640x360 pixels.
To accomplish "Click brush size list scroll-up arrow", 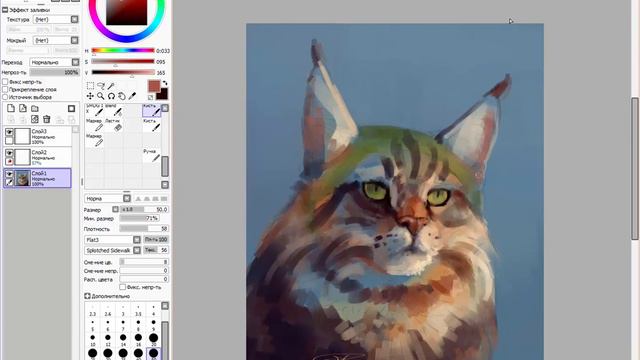I will coord(165,306).
